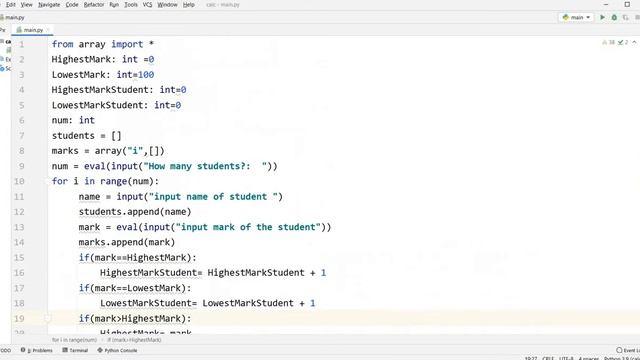640x360 pixels.
Task: Open the Help menu
Action: (189, 5)
